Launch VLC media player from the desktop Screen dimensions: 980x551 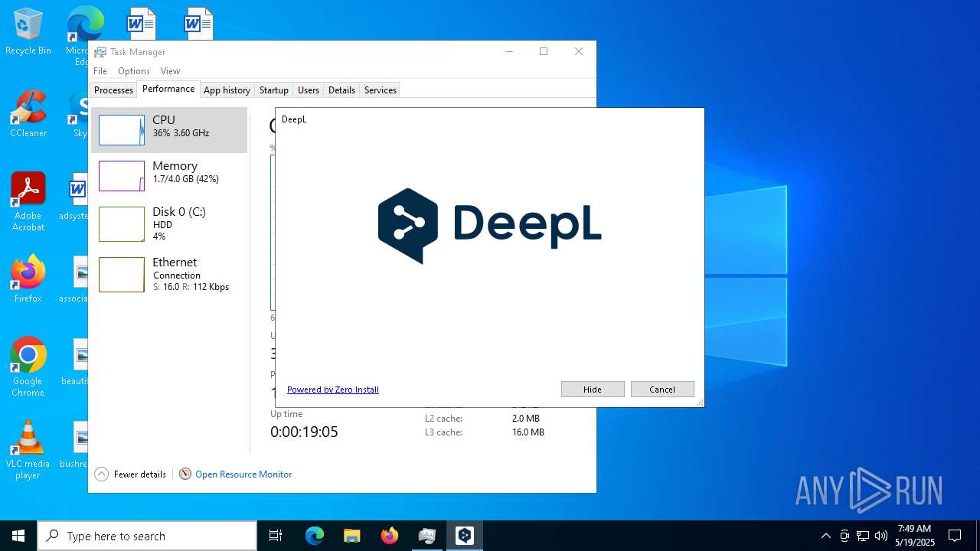tap(28, 449)
